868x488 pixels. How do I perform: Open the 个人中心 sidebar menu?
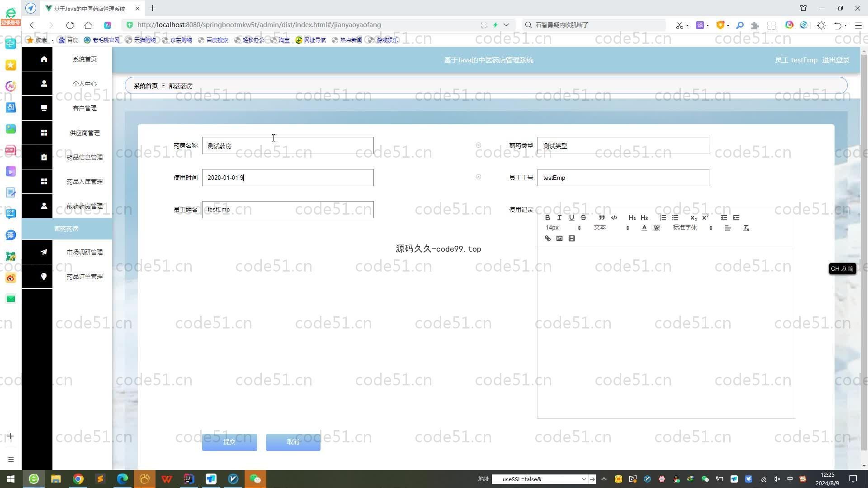coord(85,84)
